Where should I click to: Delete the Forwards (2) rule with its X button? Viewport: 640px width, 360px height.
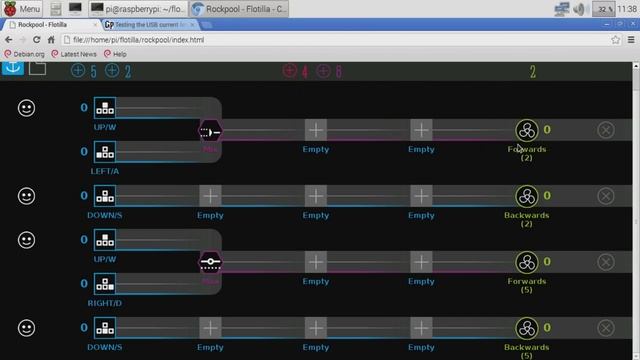(x=606, y=130)
